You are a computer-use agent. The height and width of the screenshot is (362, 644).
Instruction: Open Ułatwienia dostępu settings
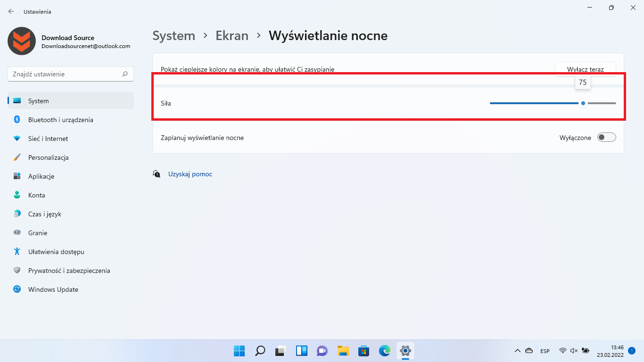(71, 252)
